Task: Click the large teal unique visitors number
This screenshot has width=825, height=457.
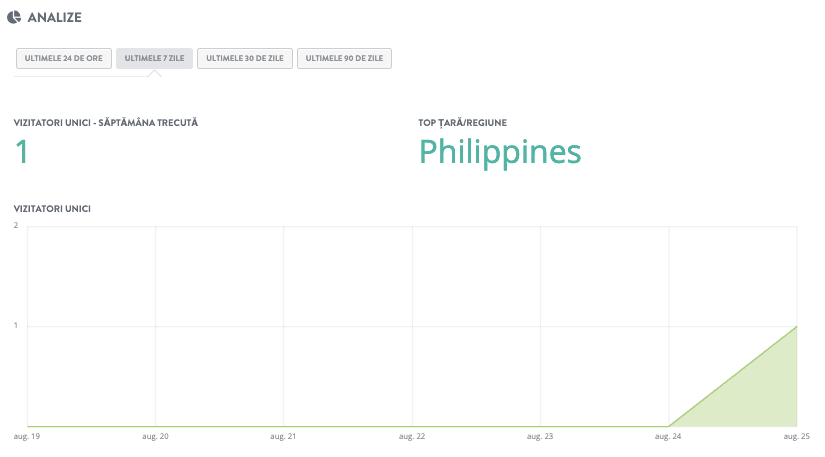Action: 21,151
